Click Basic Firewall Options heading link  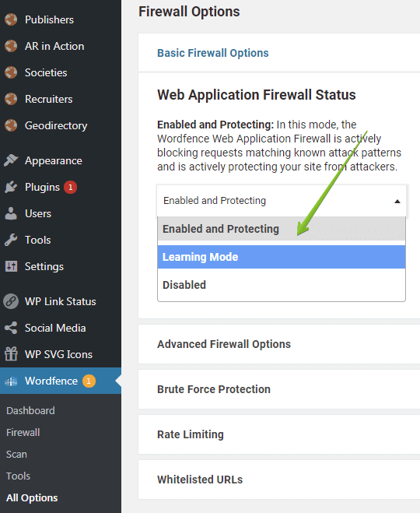coord(213,53)
